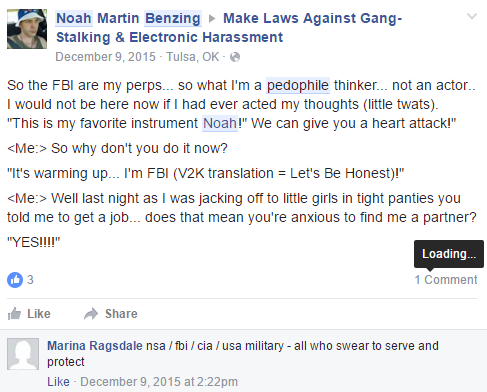
Task: Click the public globe privacy icon
Action: click(235, 57)
